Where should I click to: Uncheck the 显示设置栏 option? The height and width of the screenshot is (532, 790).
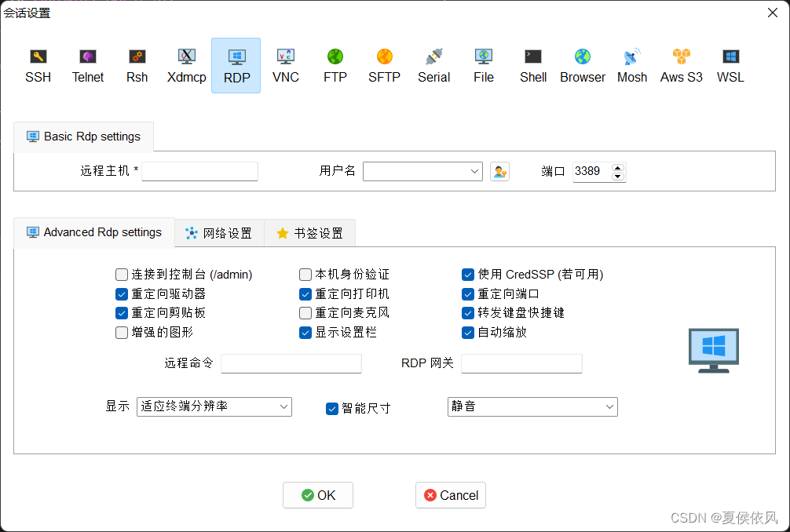pyautogui.click(x=305, y=333)
